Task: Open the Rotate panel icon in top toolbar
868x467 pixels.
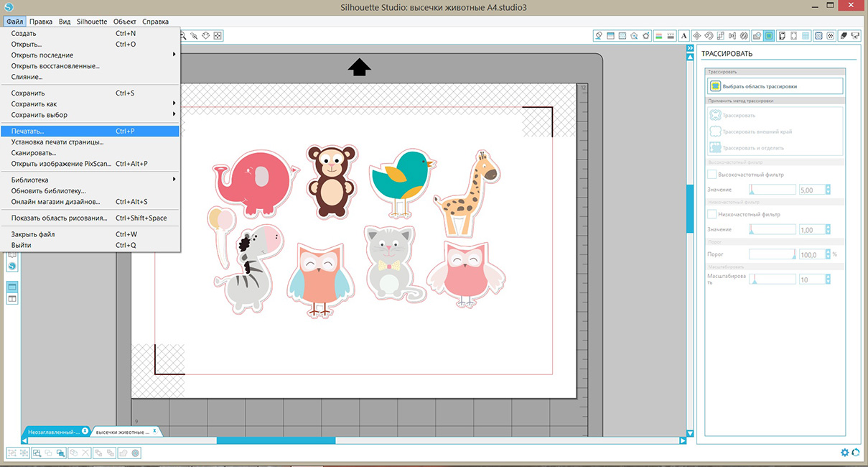Action: pos(708,35)
